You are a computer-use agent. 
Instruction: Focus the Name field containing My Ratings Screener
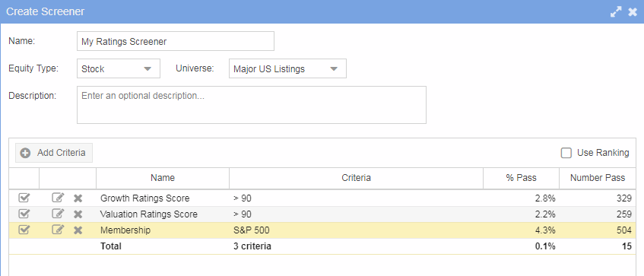point(176,41)
